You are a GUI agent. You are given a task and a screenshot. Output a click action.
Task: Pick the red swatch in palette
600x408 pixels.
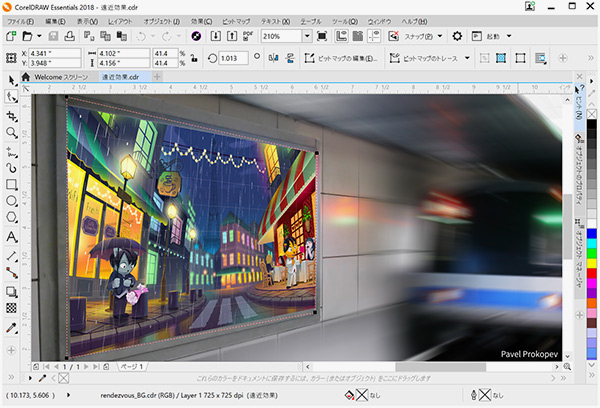pos(592,273)
